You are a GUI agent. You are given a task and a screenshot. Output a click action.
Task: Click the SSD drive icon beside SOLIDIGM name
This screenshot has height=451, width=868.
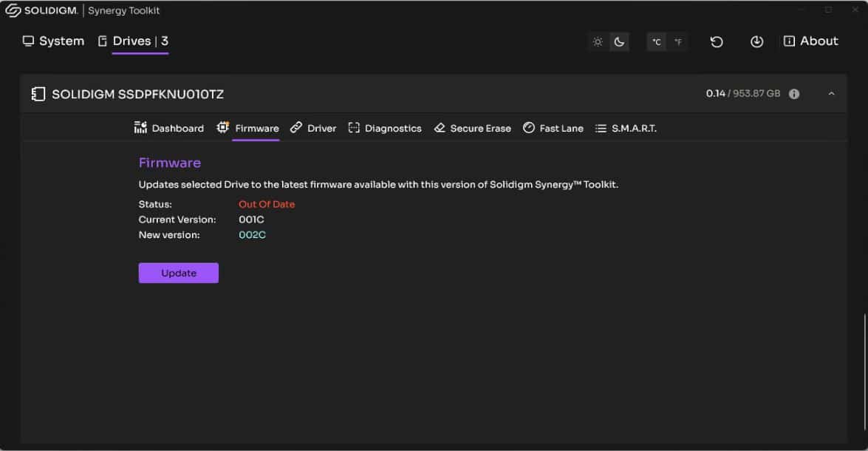click(38, 94)
